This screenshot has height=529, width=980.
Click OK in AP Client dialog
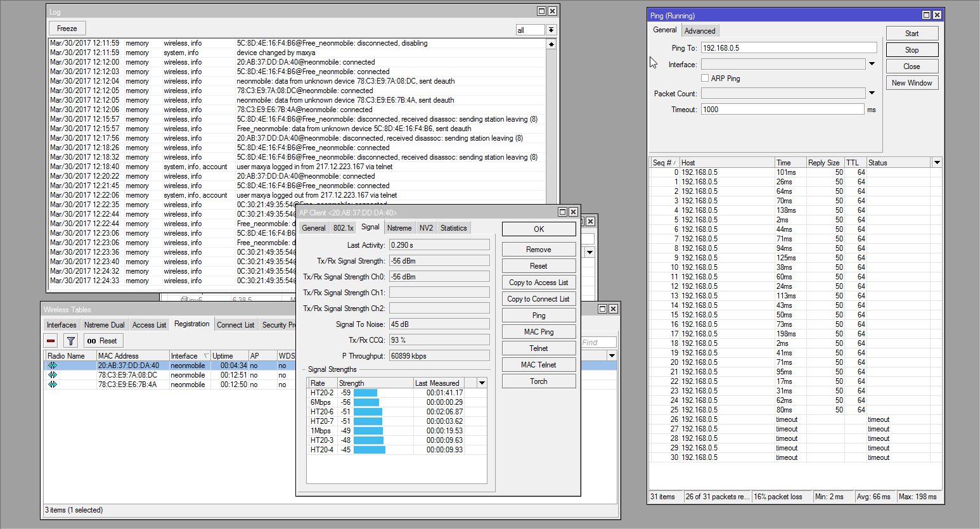(539, 229)
